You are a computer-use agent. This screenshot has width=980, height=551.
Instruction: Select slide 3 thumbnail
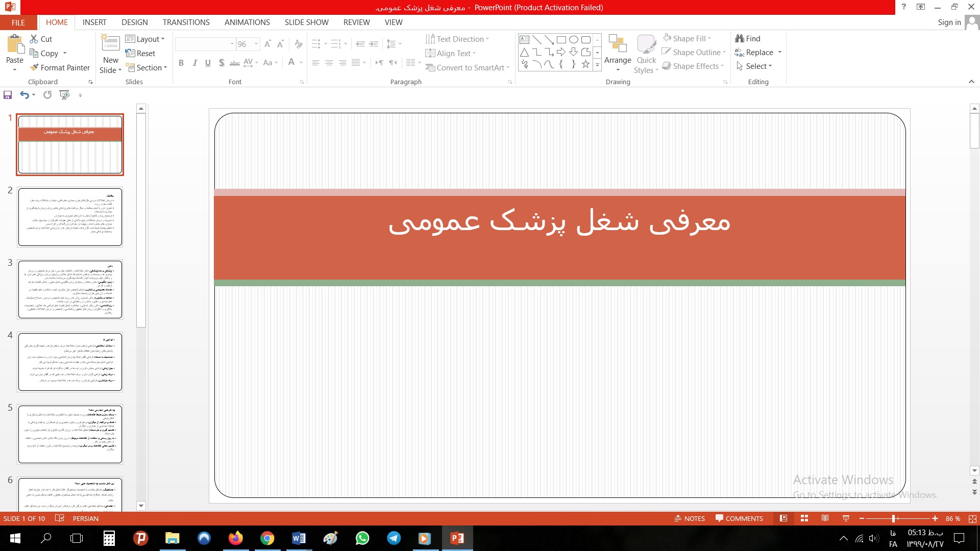coord(70,289)
